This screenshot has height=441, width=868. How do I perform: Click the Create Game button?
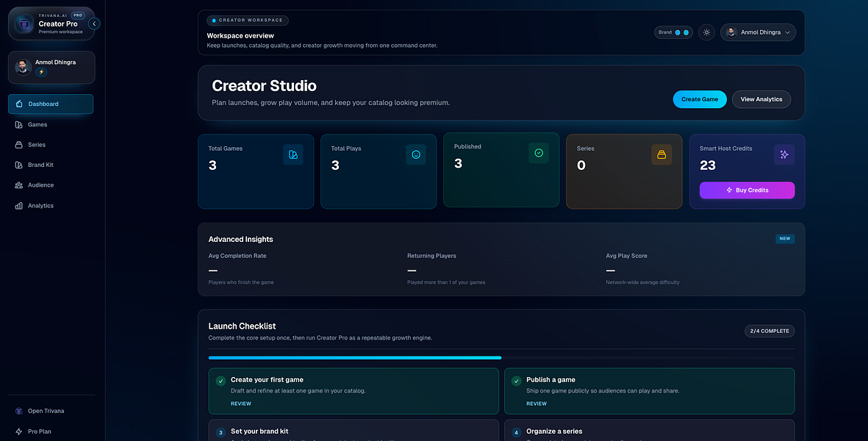pos(700,100)
